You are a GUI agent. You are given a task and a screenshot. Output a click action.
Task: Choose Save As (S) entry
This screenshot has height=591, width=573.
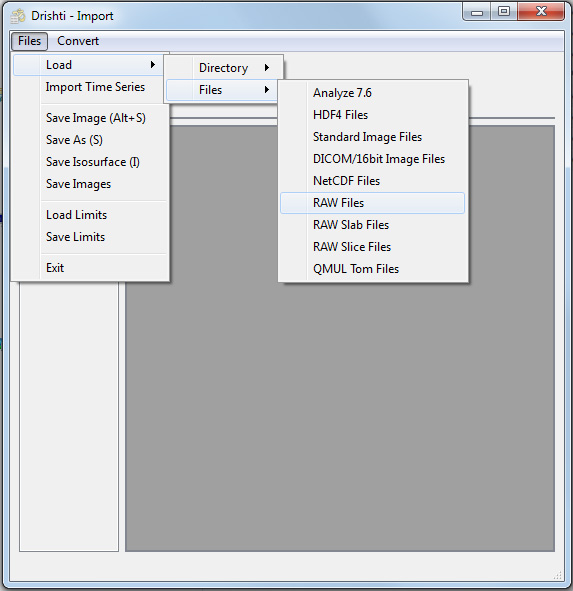tap(74, 140)
